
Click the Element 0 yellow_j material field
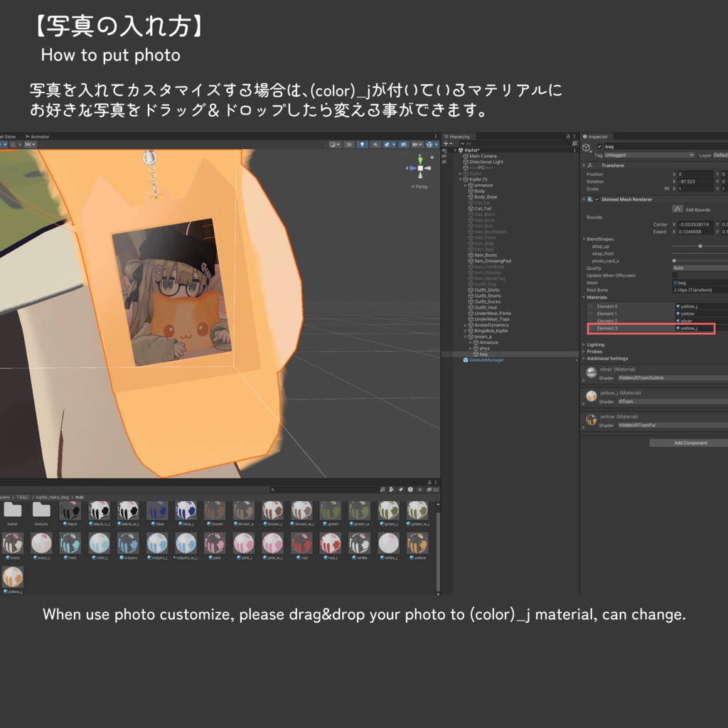point(701,306)
